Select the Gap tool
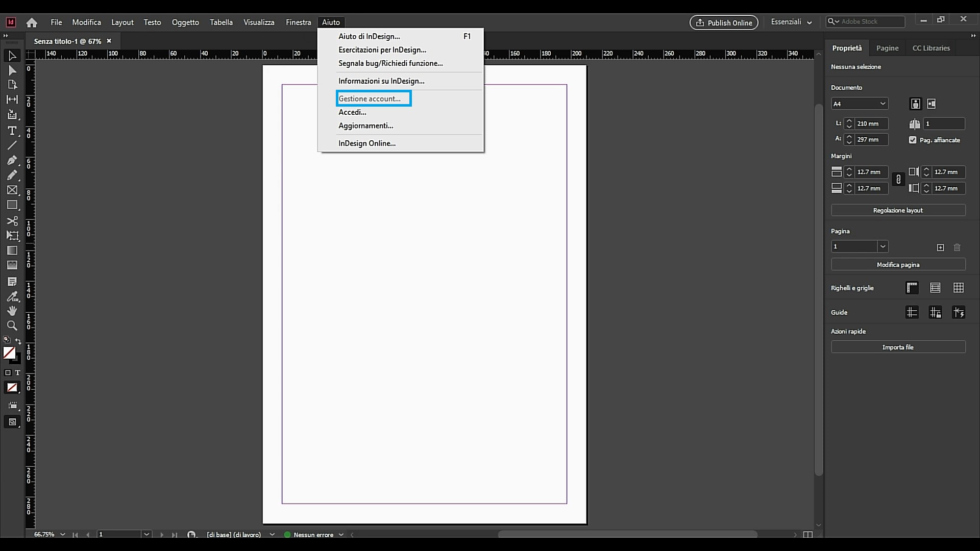The image size is (980, 551). tap(12, 99)
